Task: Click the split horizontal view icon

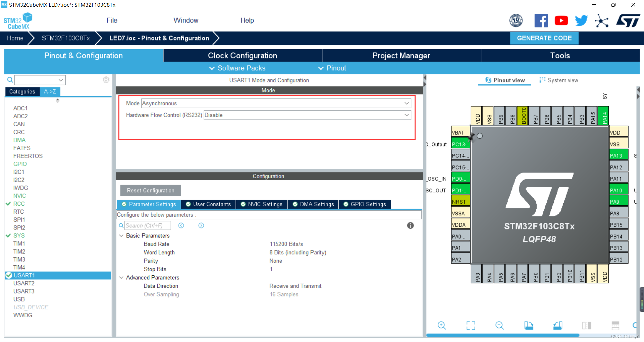Action: 615,326
